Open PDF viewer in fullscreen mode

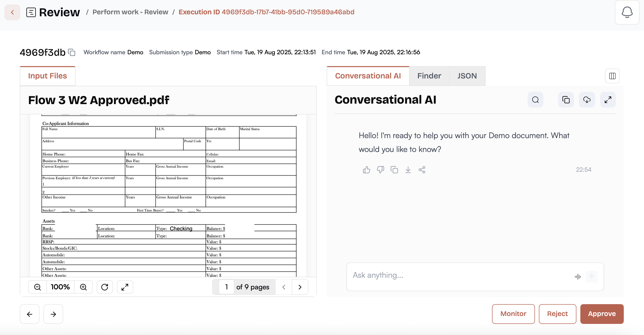pos(125,287)
